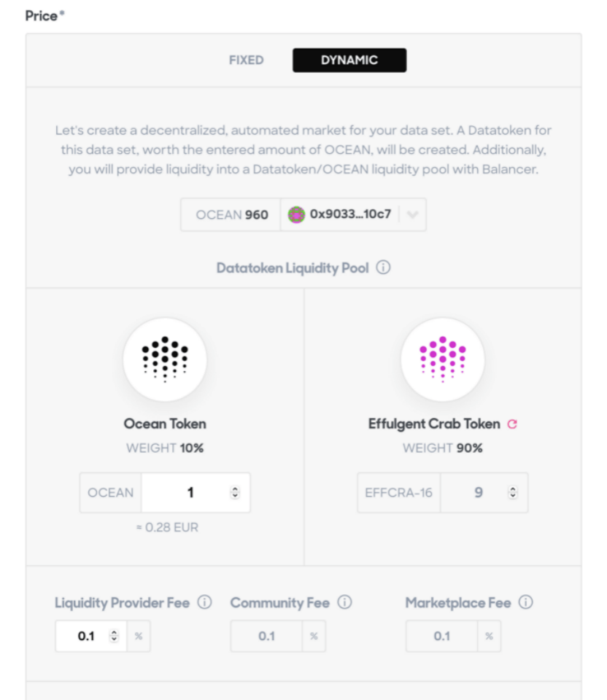The height and width of the screenshot is (700, 607).
Task: Click the 0x9033…10c7 wallet address
Action: point(349,215)
